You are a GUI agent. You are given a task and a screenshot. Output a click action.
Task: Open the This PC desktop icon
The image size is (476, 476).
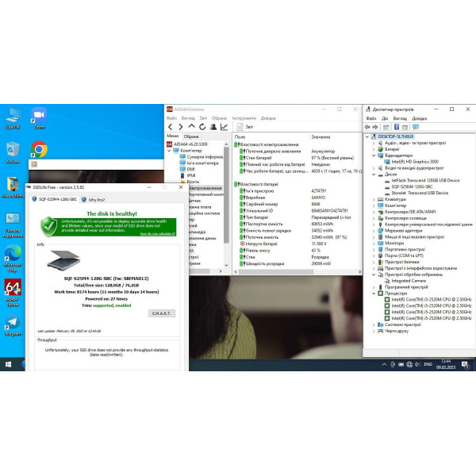coord(13,118)
